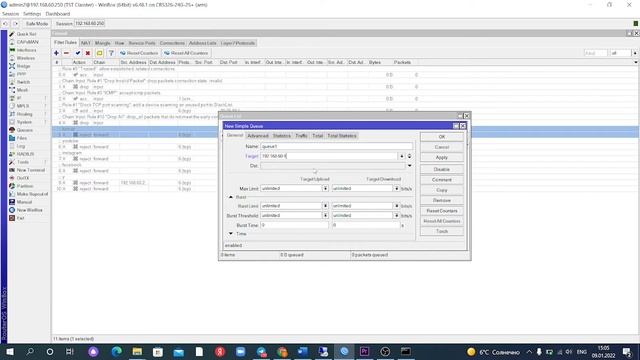Open Advanced tab in queue dialog
The width and height of the screenshot is (640, 360).
(x=258, y=136)
